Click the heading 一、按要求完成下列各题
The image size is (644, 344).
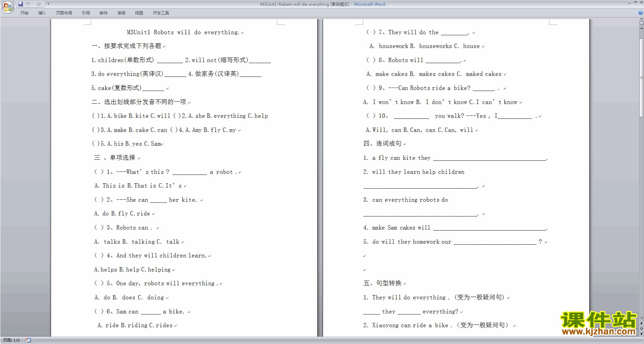click(x=126, y=46)
